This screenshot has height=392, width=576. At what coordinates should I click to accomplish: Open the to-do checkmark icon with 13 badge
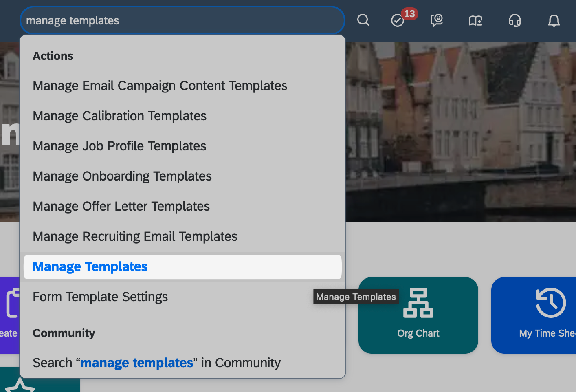[398, 20]
